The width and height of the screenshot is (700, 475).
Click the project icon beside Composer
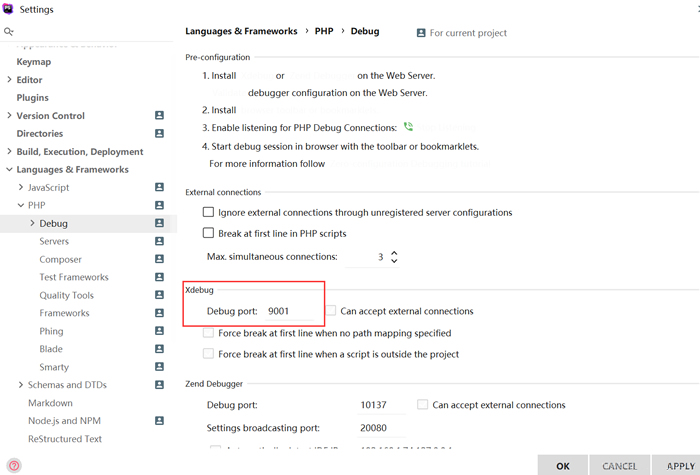(x=159, y=259)
